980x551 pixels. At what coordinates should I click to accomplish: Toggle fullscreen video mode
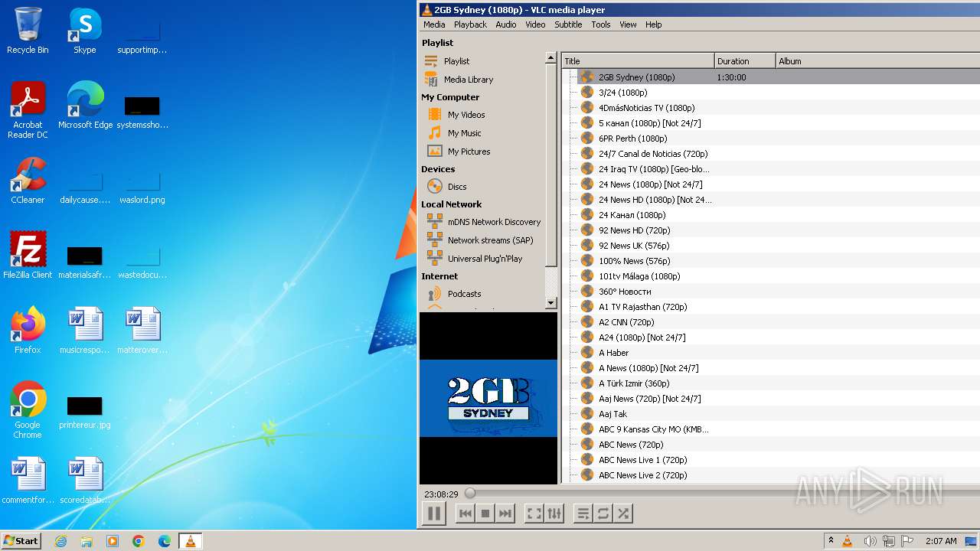[534, 514]
